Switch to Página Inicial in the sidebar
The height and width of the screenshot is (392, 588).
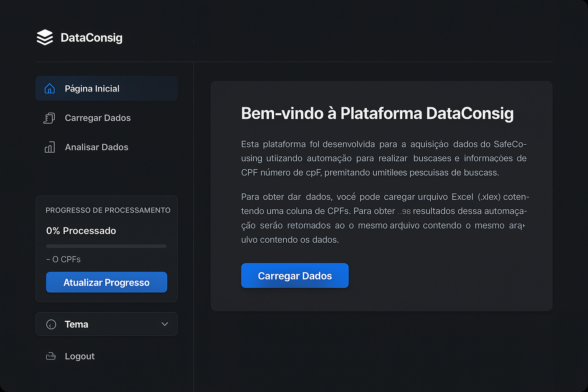click(x=92, y=88)
